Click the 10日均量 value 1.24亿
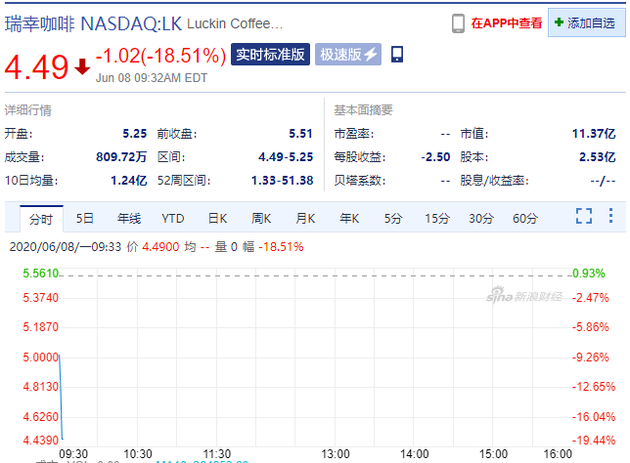The height and width of the screenshot is (463, 630). 129,180
